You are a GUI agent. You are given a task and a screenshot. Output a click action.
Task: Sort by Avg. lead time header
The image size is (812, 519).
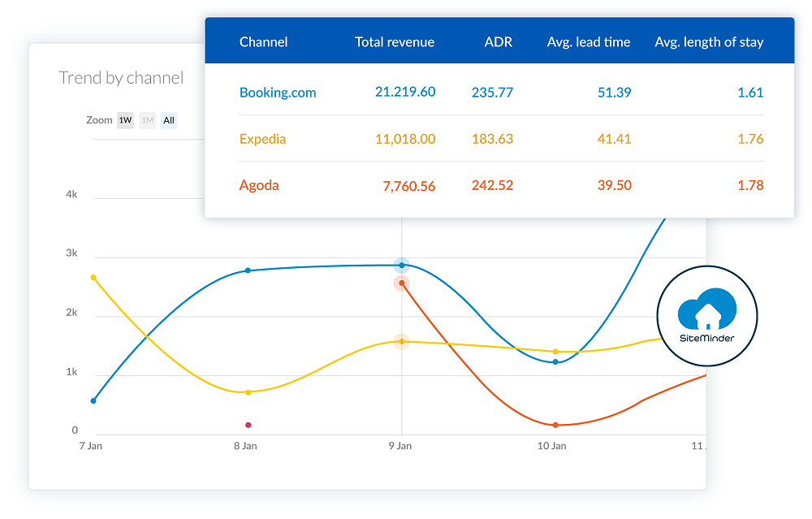[589, 42]
